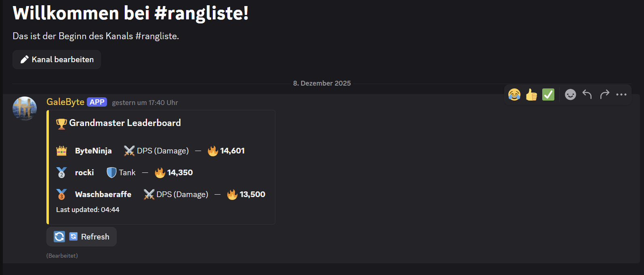Click the fire emoji next to 14,601
Viewport: 644px width, 275px height.
click(213, 151)
